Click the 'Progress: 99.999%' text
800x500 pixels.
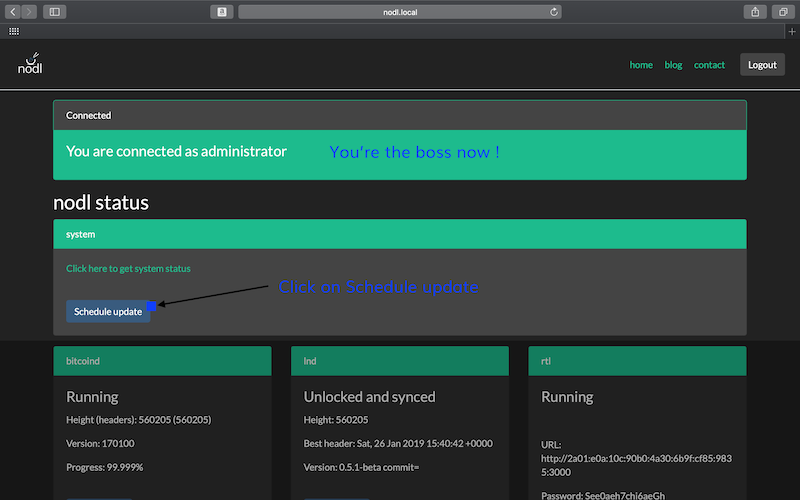coord(105,467)
